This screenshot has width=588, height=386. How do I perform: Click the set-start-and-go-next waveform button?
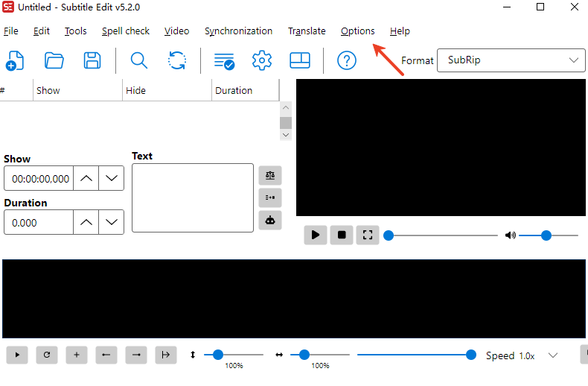[x=166, y=355]
